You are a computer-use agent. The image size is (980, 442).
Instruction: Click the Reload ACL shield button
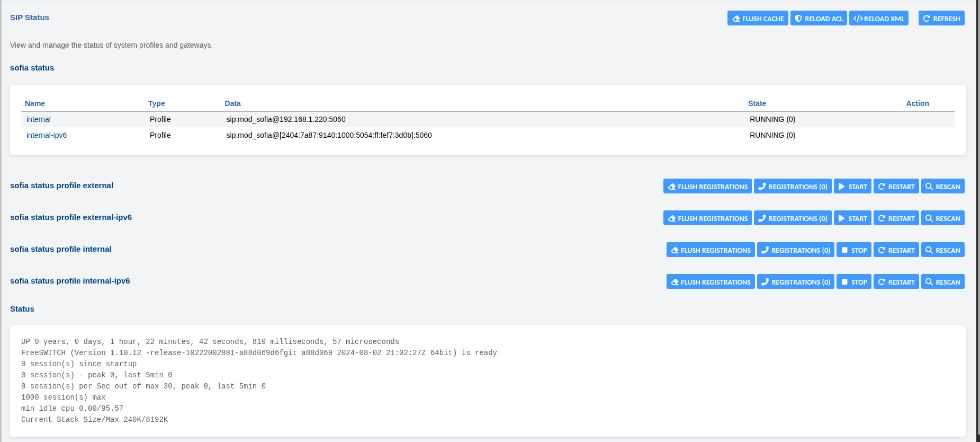(818, 19)
